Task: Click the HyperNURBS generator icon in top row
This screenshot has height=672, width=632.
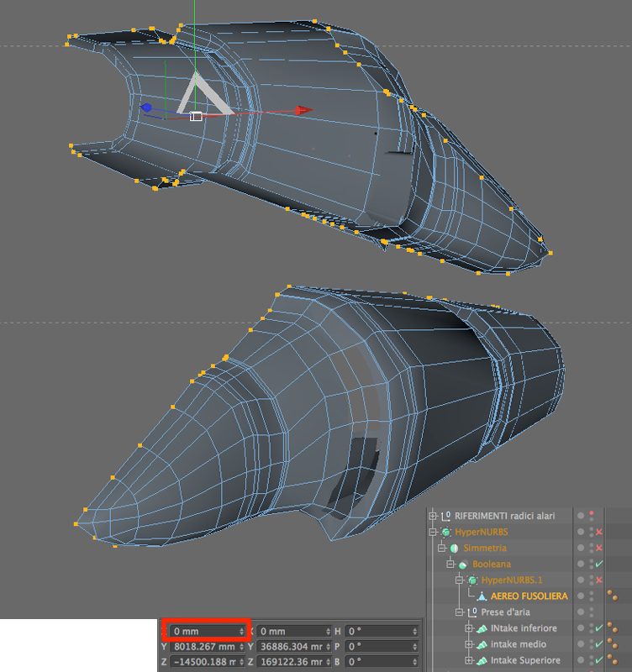Action: [x=446, y=532]
